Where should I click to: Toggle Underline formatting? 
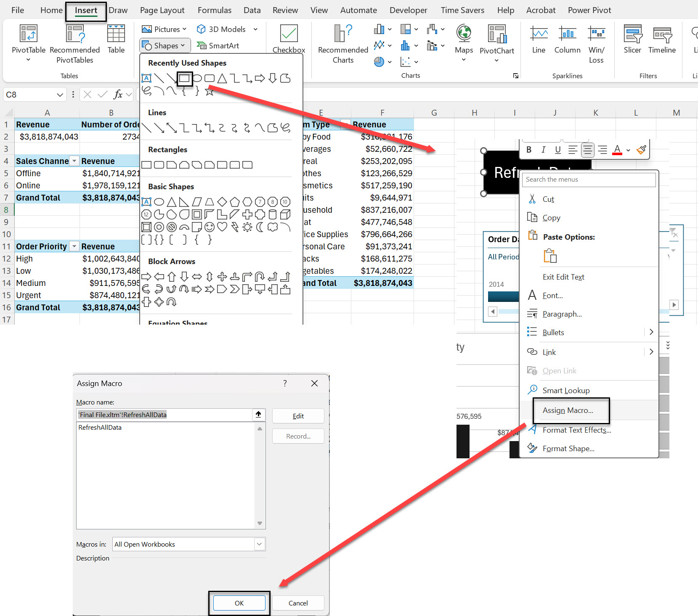(557, 149)
